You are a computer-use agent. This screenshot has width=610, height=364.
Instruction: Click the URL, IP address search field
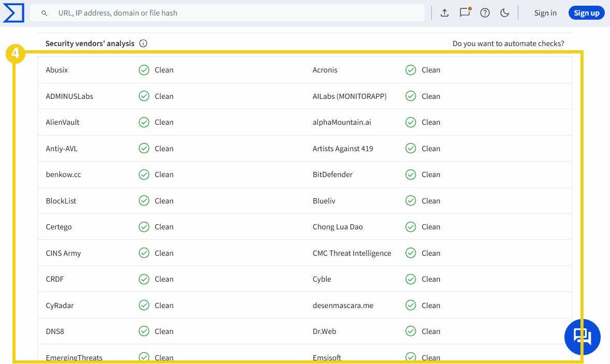[x=233, y=13]
